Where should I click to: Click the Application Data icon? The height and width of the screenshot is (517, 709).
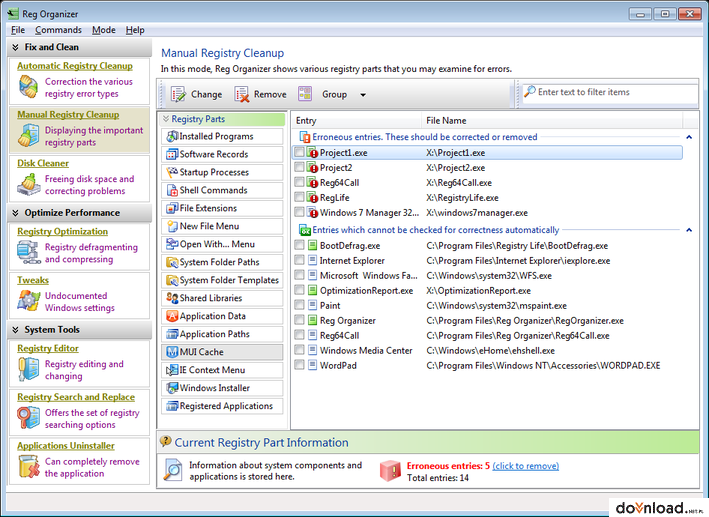[x=172, y=316]
